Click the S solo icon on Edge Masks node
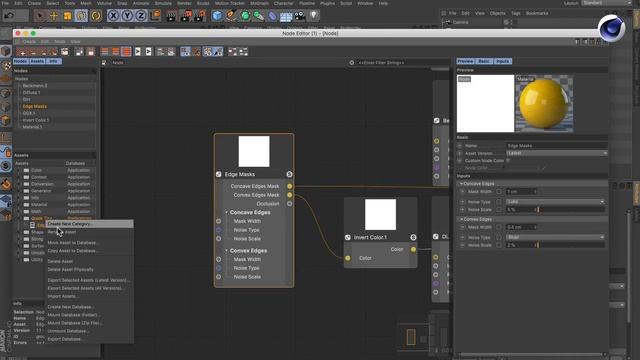This screenshot has height=360, width=640. (x=289, y=174)
